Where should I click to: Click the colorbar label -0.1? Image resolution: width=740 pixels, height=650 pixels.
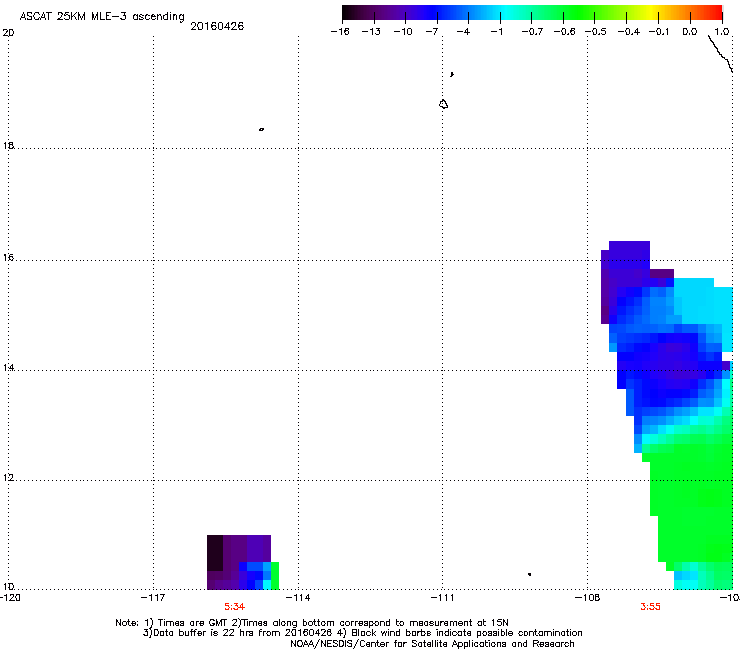pyautogui.click(x=659, y=32)
